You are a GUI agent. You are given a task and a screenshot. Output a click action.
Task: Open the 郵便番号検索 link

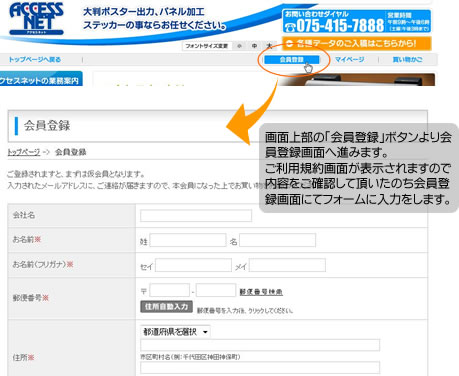(x=261, y=292)
